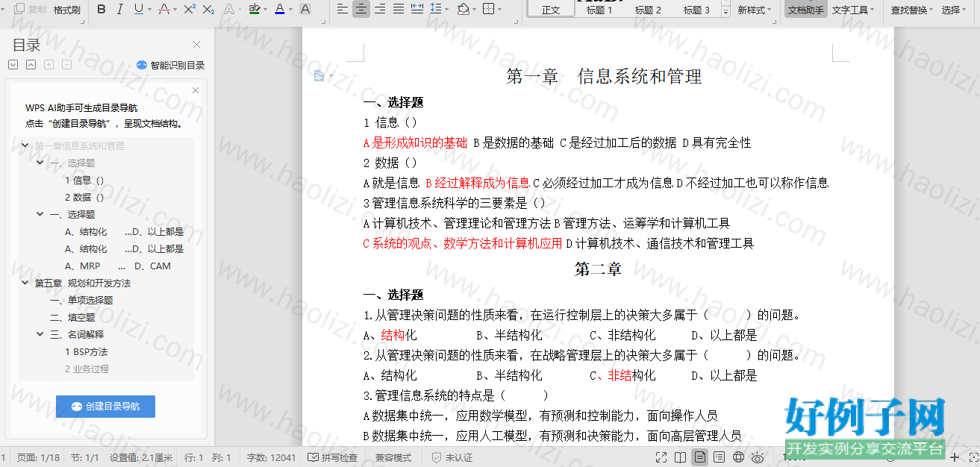The height and width of the screenshot is (467, 980).
Task: Go to the 2 业务过程 outline entry
Action: click(87, 369)
